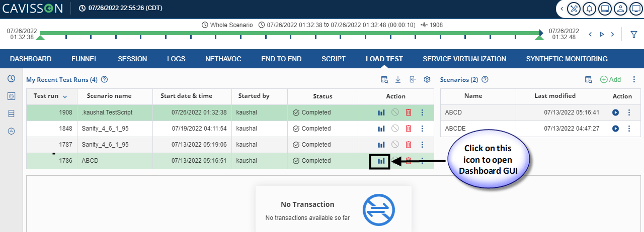Viewport: 644px width, 232px height.
Task: Select the LOAD TEST tab
Action: [384, 59]
